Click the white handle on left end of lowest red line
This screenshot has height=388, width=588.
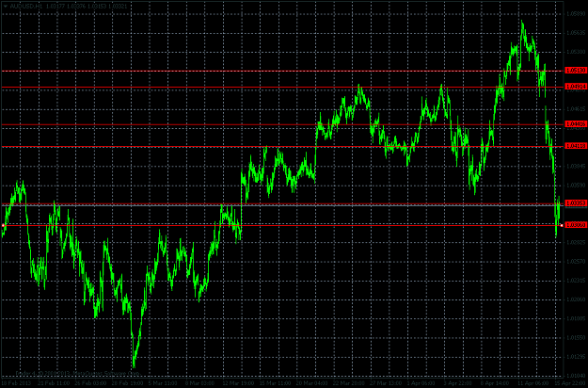(x=3, y=225)
